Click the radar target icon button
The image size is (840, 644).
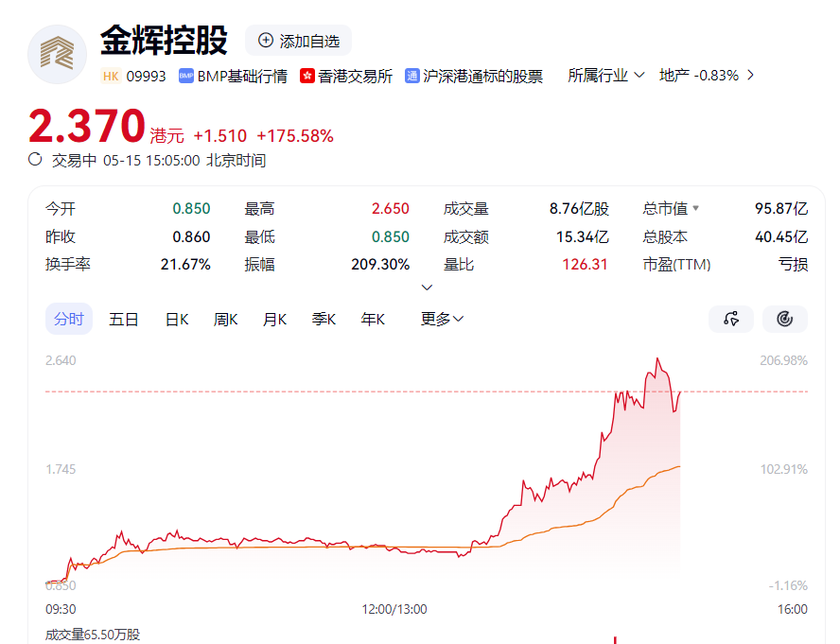(785, 319)
